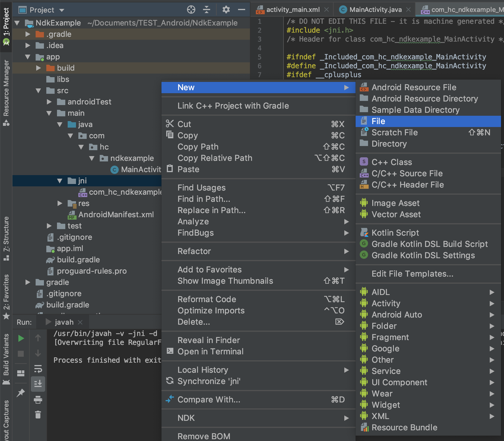This screenshot has width=504, height=441.
Task: Expand the test folder
Action: (49, 226)
